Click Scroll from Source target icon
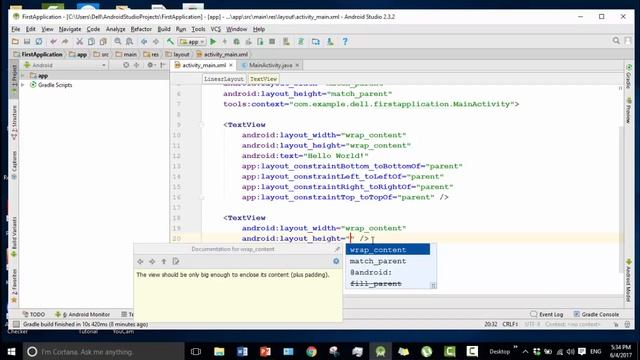 [x=126, y=65]
